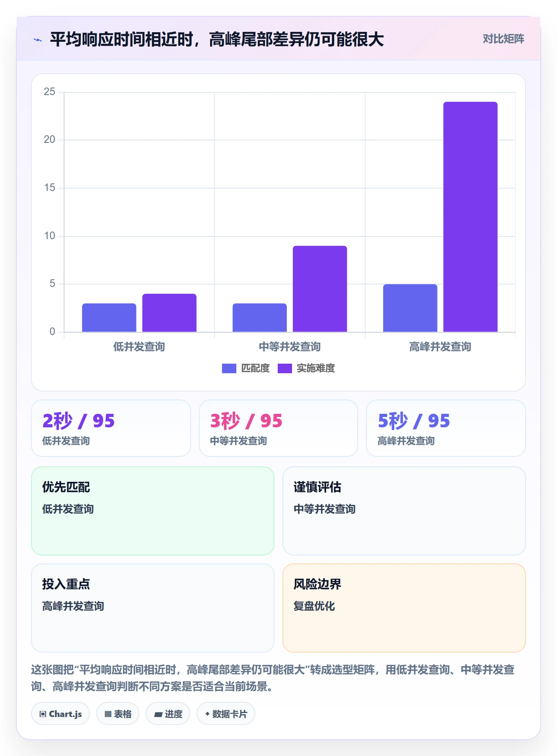Click the 匹配度 bar for 中等并发查询
Screen dimensions: 557x756
point(259,318)
